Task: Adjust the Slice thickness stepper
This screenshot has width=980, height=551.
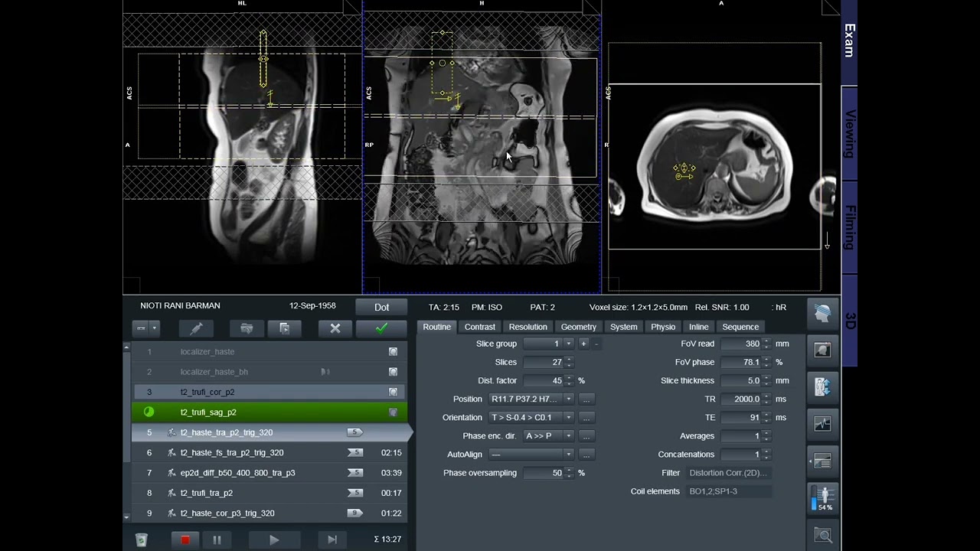Action: coord(766,380)
